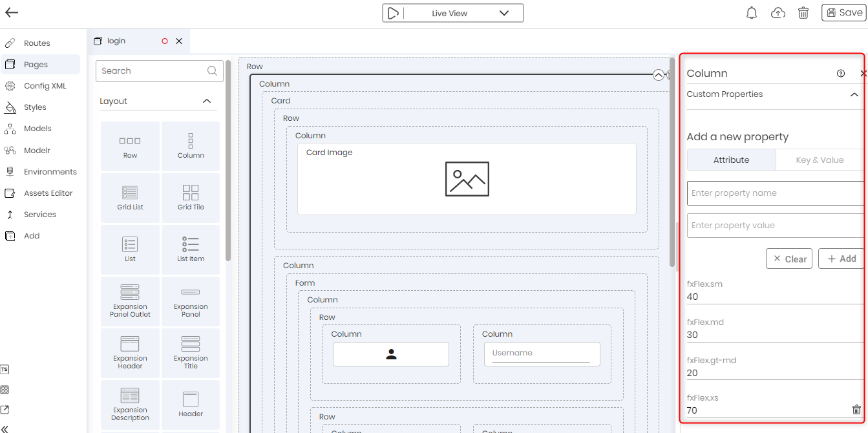This screenshot has width=868, height=433.
Task: Select the Expansion Panel Outlet component
Action: [x=130, y=301]
